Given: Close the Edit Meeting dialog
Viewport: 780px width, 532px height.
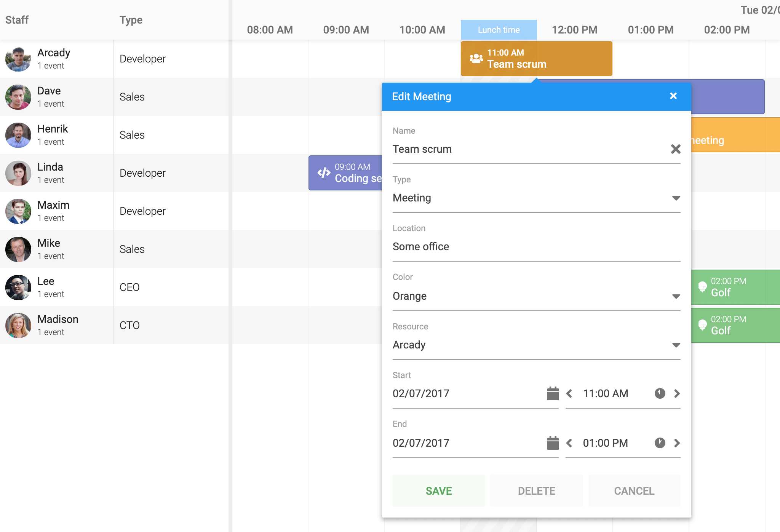Looking at the screenshot, I should click(x=673, y=96).
